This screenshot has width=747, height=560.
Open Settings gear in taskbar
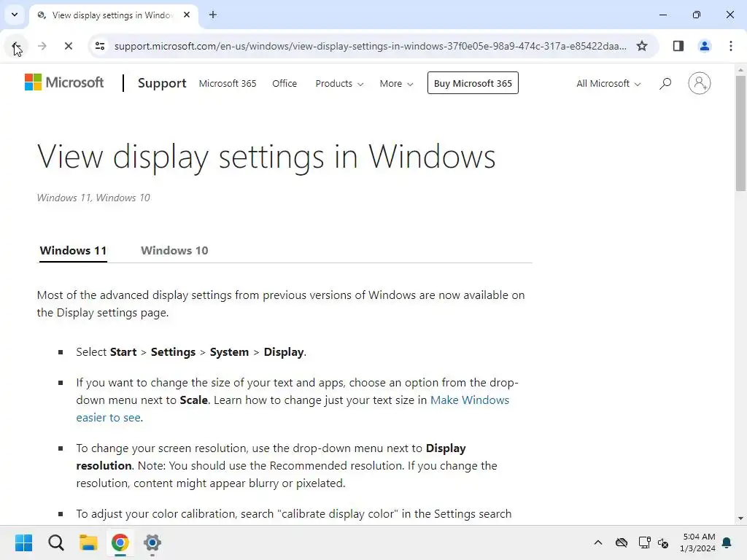point(152,542)
